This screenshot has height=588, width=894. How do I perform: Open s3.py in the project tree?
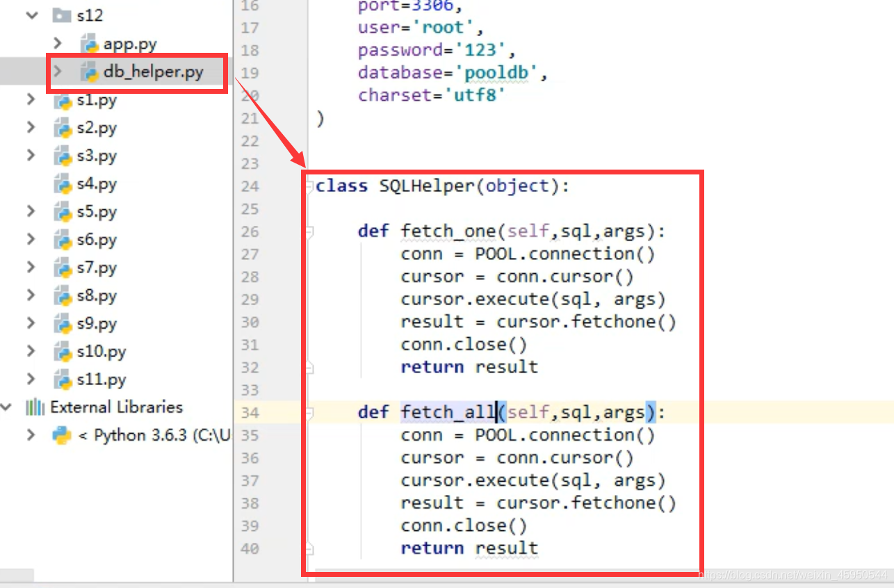click(x=97, y=156)
